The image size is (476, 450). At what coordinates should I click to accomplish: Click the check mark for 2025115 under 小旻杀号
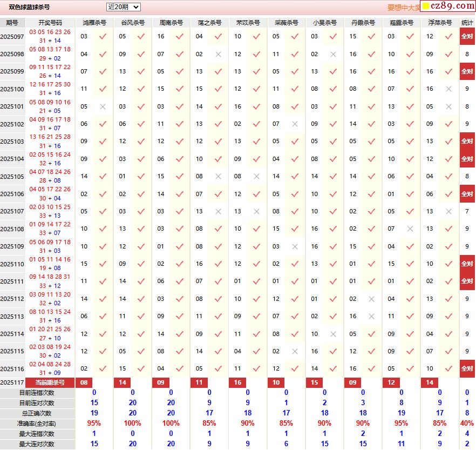334,351
